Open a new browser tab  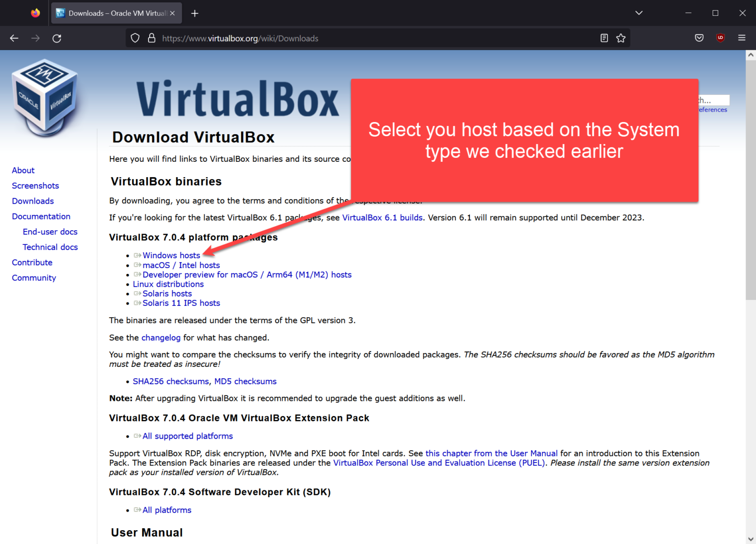(194, 13)
